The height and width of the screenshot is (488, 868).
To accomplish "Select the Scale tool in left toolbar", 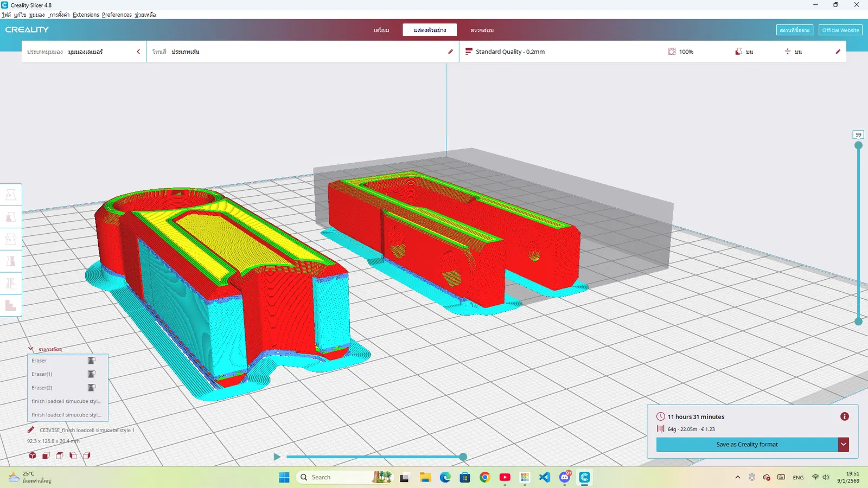I will tap(10, 217).
